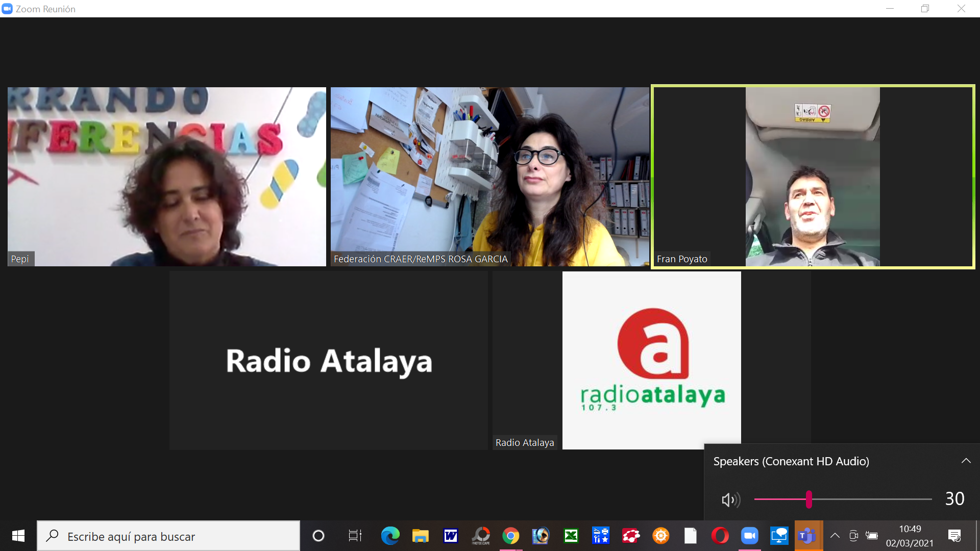Open Microsoft Edge from the taskbar

point(390,536)
